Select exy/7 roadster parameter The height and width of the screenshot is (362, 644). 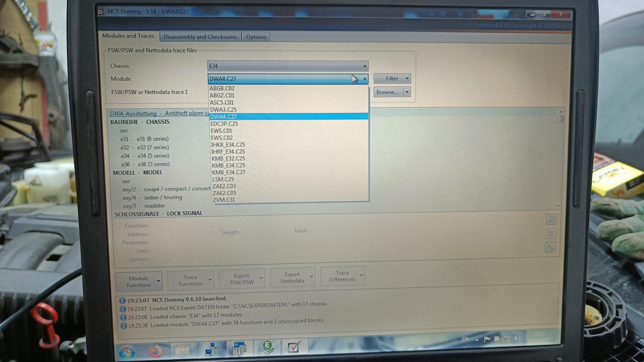click(144, 206)
